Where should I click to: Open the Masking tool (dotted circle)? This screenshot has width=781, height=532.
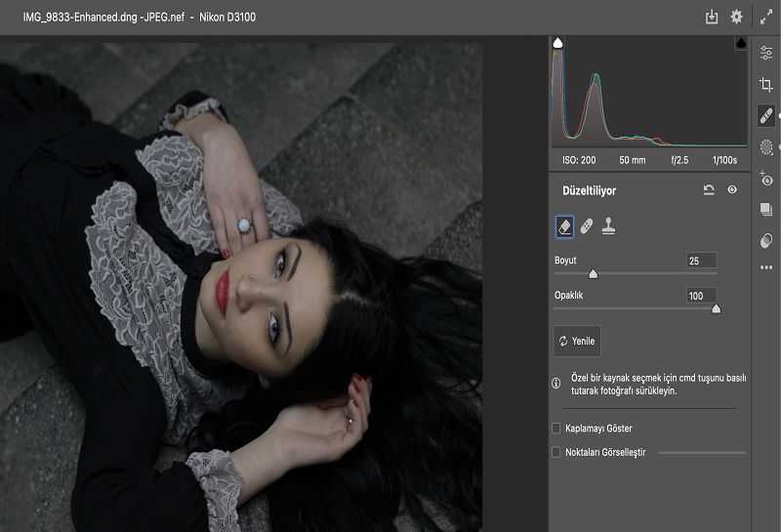point(766,146)
